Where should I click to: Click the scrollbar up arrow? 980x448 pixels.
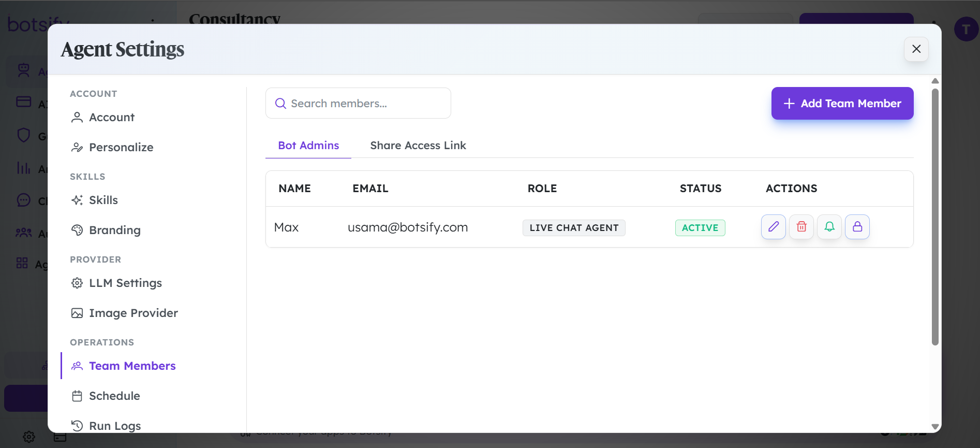tap(935, 81)
